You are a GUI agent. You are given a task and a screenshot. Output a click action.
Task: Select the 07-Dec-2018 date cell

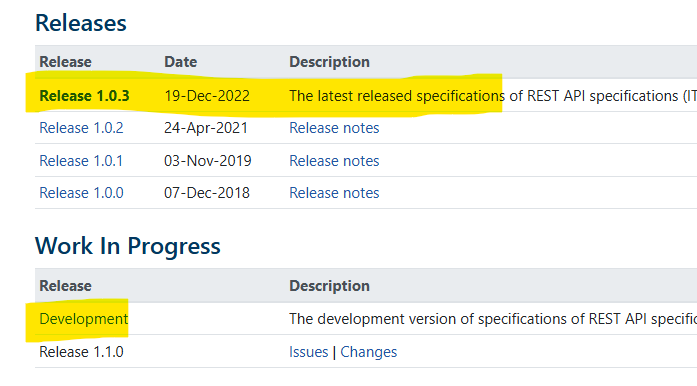point(207,193)
